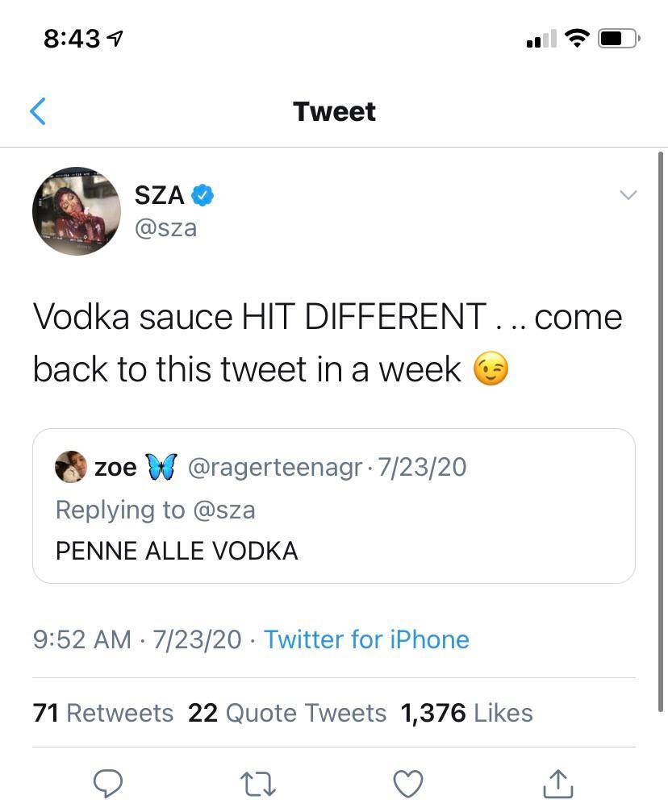The width and height of the screenshot is (668, 812).
Task: Tap the back arrow
Action: click(38, 111)
